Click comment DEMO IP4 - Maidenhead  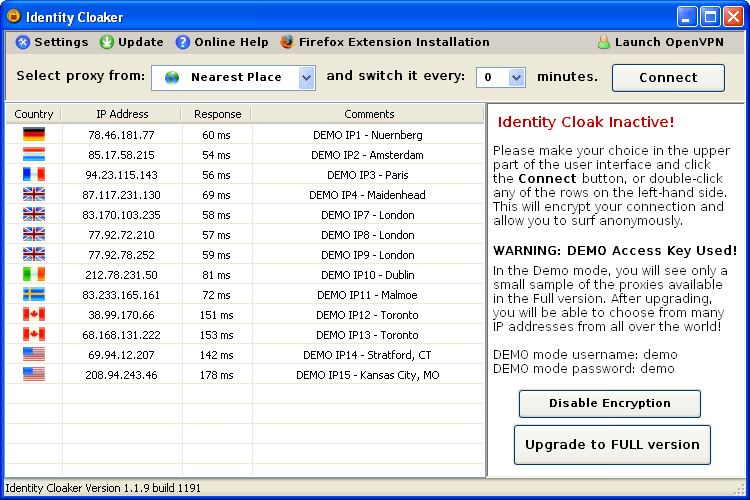pyautogui.click(x=367, y=195)
